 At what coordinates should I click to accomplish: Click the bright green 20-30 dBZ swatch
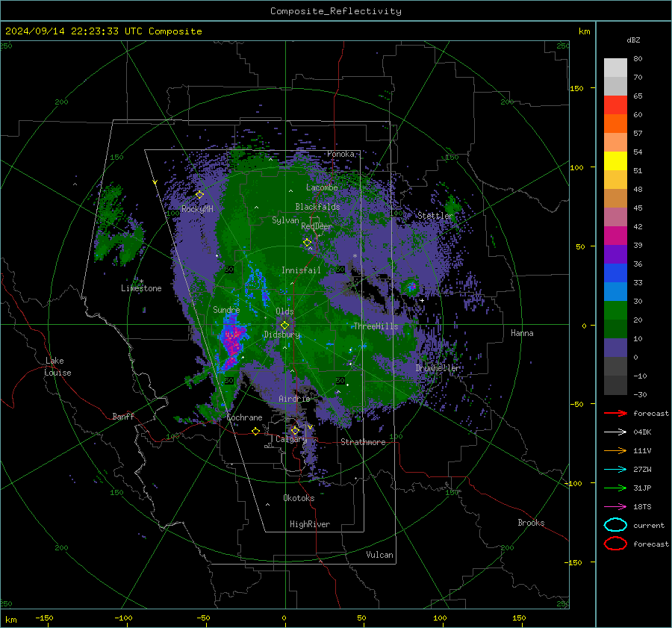pos(615,311)
